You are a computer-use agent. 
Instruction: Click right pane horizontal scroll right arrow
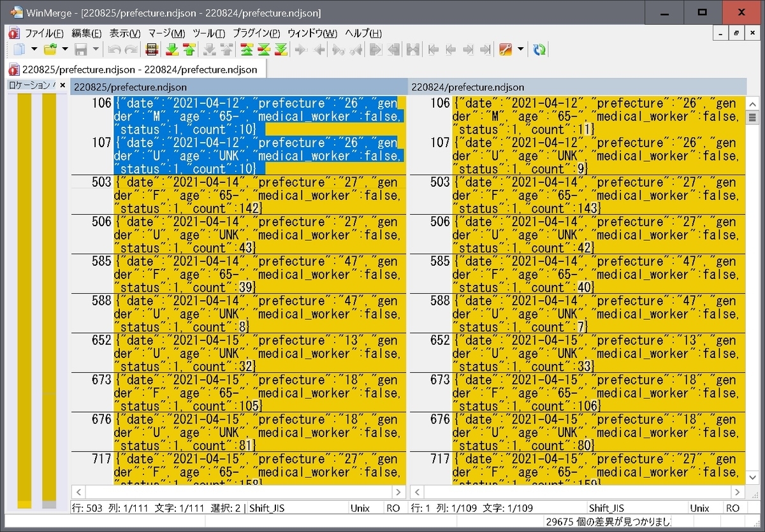coord(738,492)
